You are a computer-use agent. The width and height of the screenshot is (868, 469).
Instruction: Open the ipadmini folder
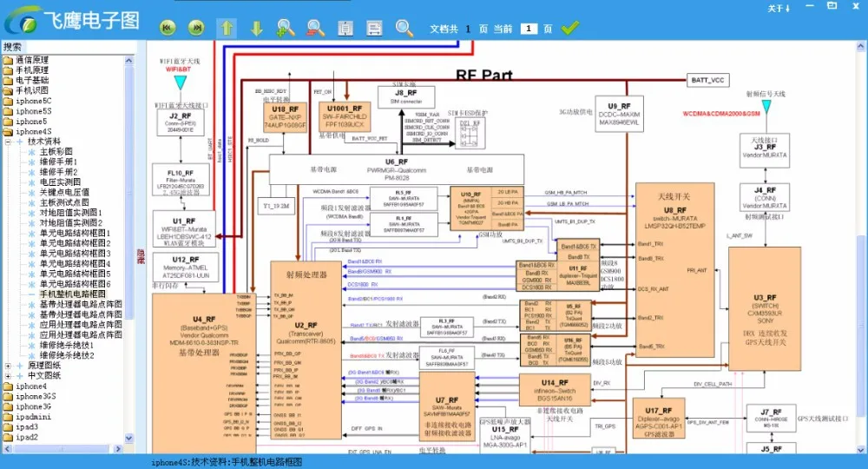click(x=33, y=416)
